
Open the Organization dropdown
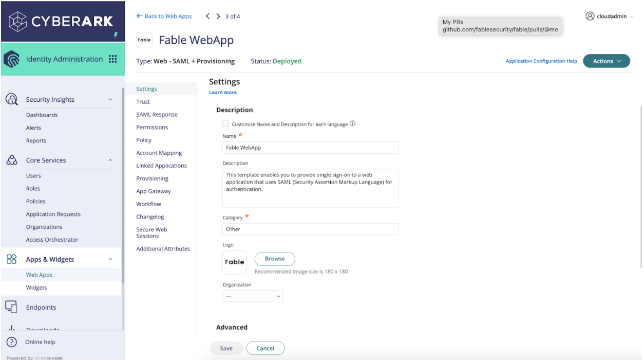pos(253,296)
